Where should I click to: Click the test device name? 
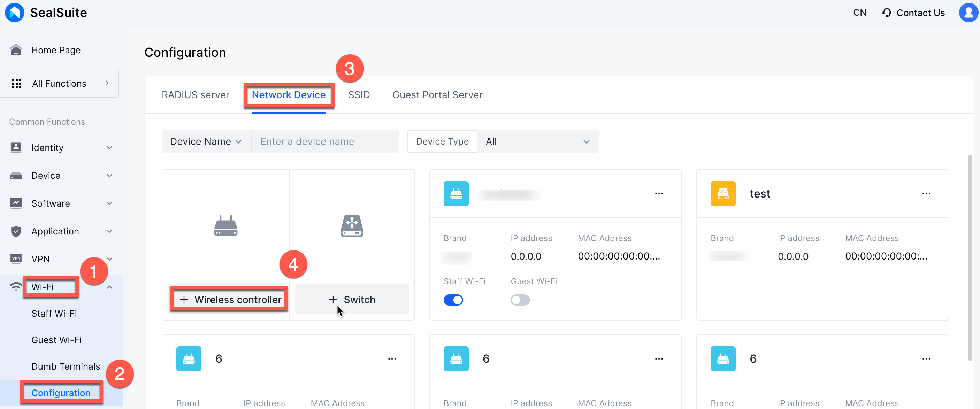tap(760, 194)
